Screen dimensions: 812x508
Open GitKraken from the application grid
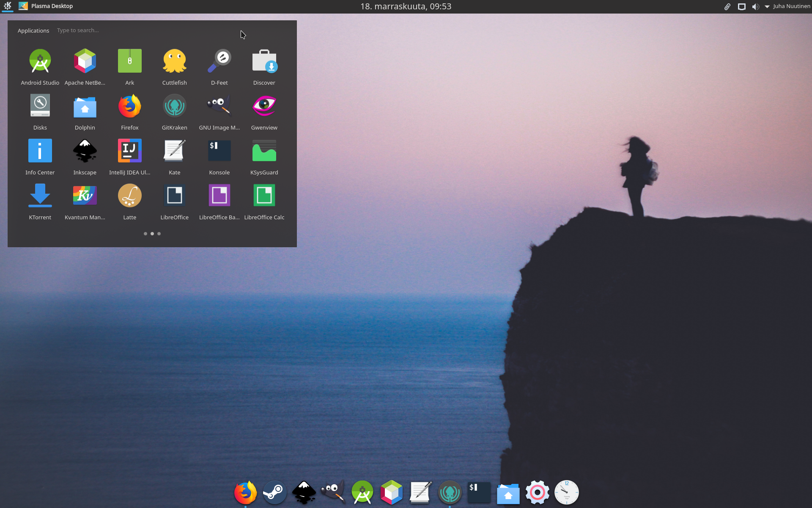click(x=175, y=112)
